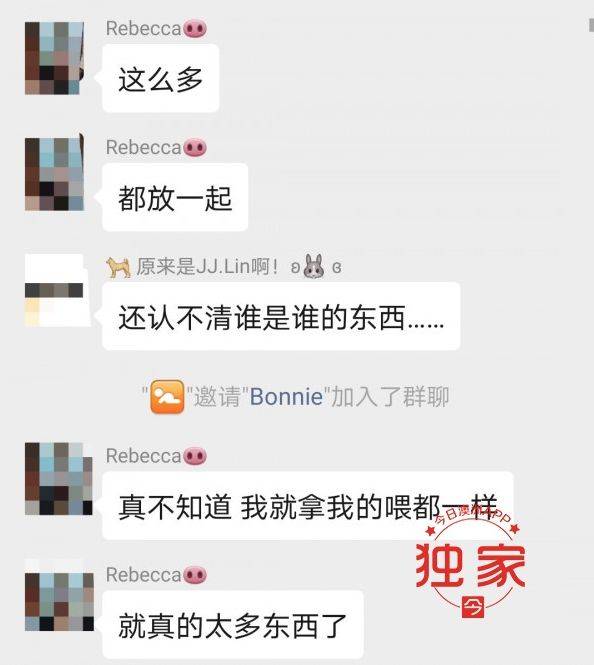This screenshot has height=665, width=594.
Task: Select the 都放一起 message bubble
Action: (175, 198)
